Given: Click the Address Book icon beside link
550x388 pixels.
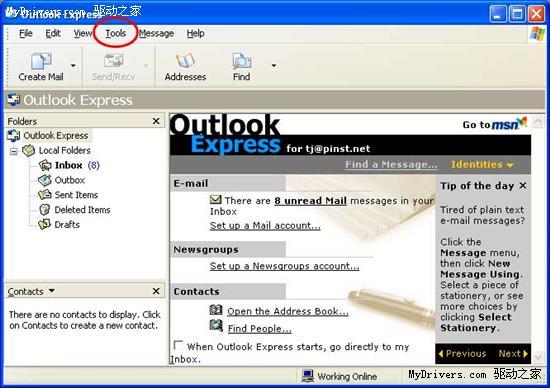Looking at the screenshot, I should (x=216, y=310).
